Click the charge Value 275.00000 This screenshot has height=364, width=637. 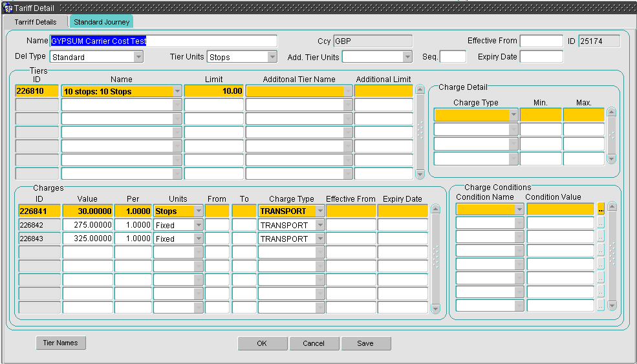point(87,225)
